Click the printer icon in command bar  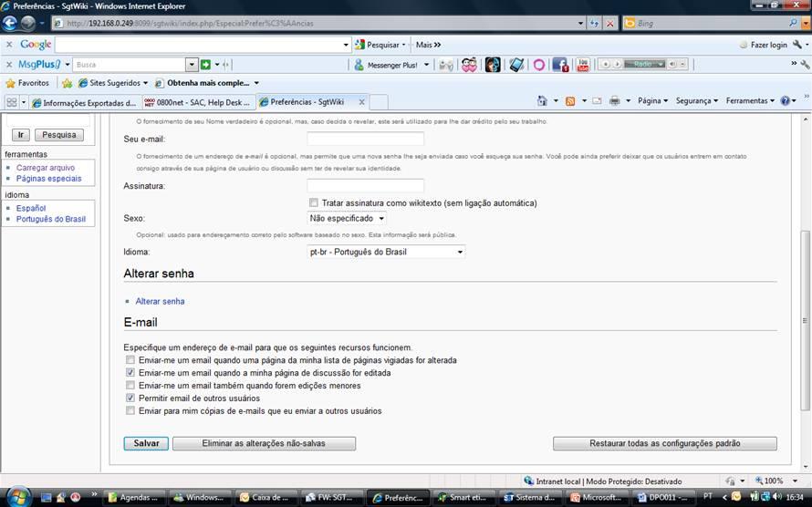[x=615, y=101]
